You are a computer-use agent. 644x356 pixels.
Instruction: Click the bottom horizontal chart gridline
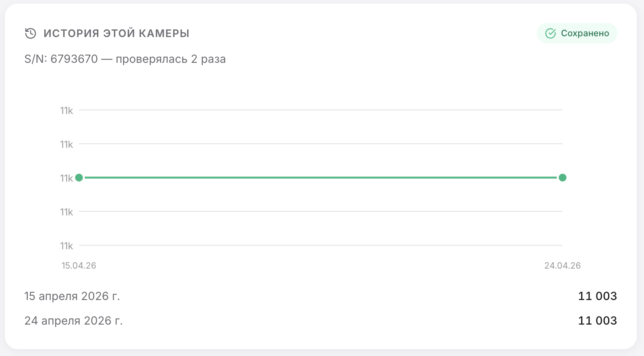pos(321,245)
